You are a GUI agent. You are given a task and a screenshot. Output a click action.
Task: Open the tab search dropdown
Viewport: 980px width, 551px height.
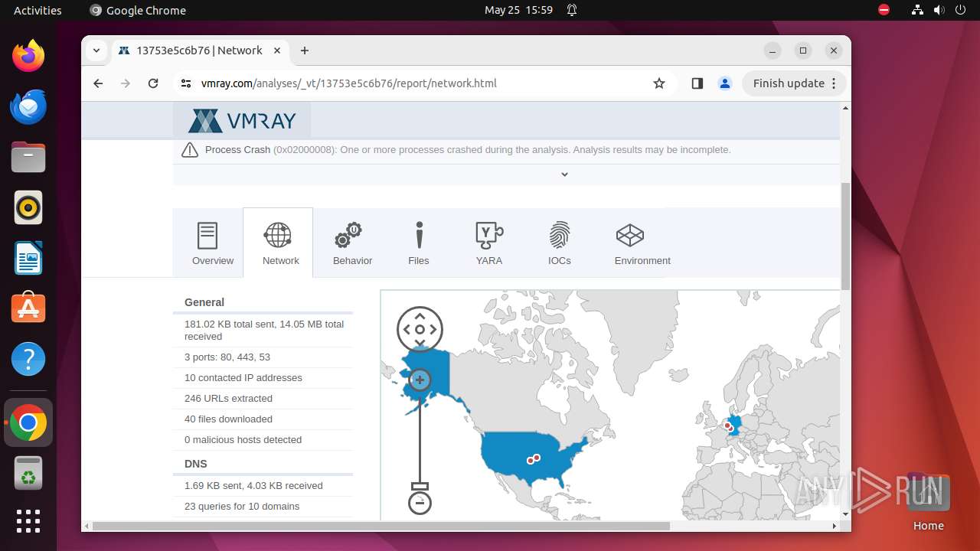96,51
